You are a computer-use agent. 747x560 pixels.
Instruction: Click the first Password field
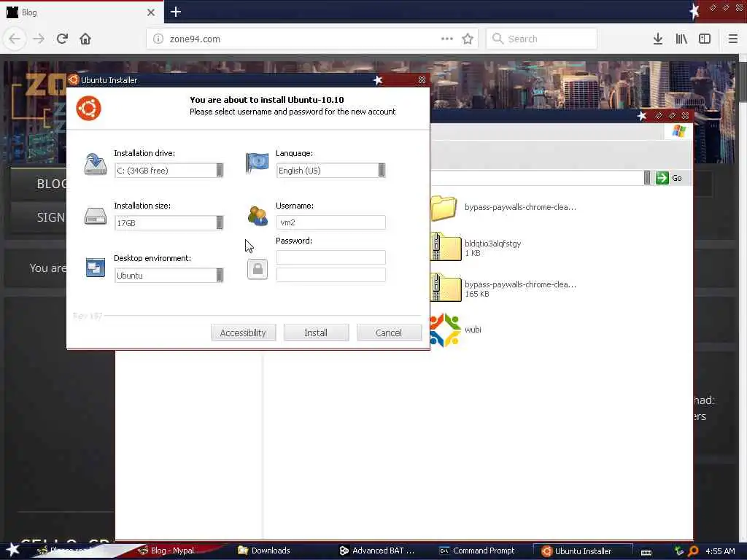tap(330, 257)
